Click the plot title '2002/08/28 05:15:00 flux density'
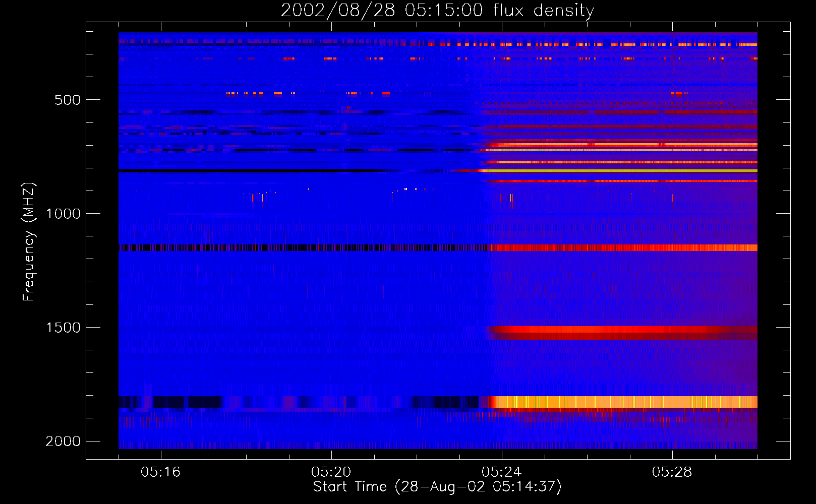The height and width of the screenshot is (504, 816). tap(437, 11)
